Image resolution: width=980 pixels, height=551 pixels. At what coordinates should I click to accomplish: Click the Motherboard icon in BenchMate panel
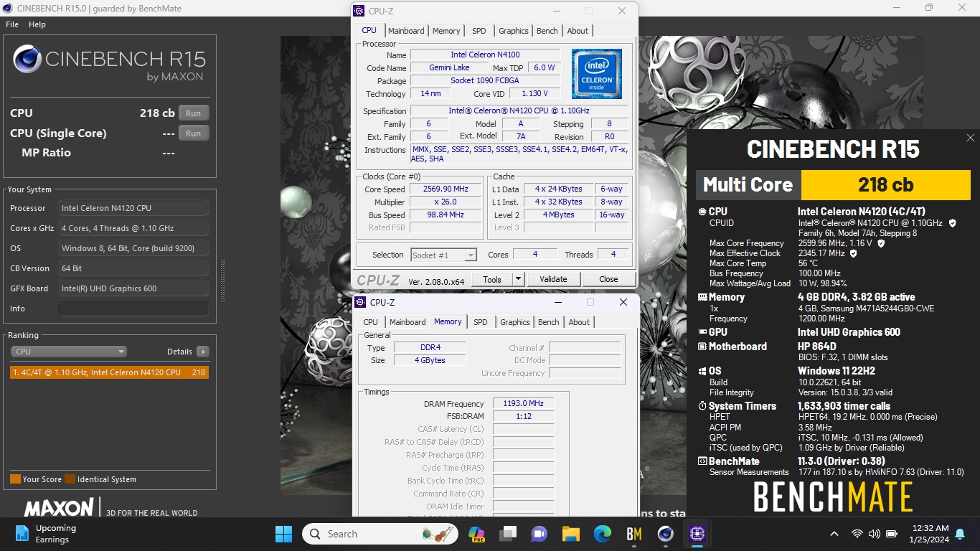coord(702,347)
